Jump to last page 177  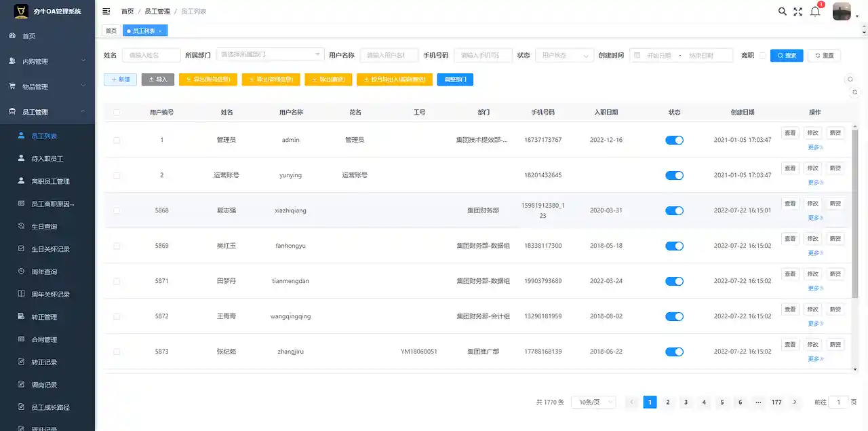(776, 402)
